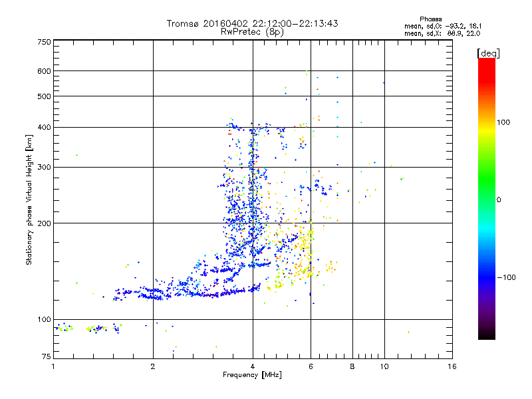
Task: Click the y-axis tick label '400'
Action: coord(44,127)
